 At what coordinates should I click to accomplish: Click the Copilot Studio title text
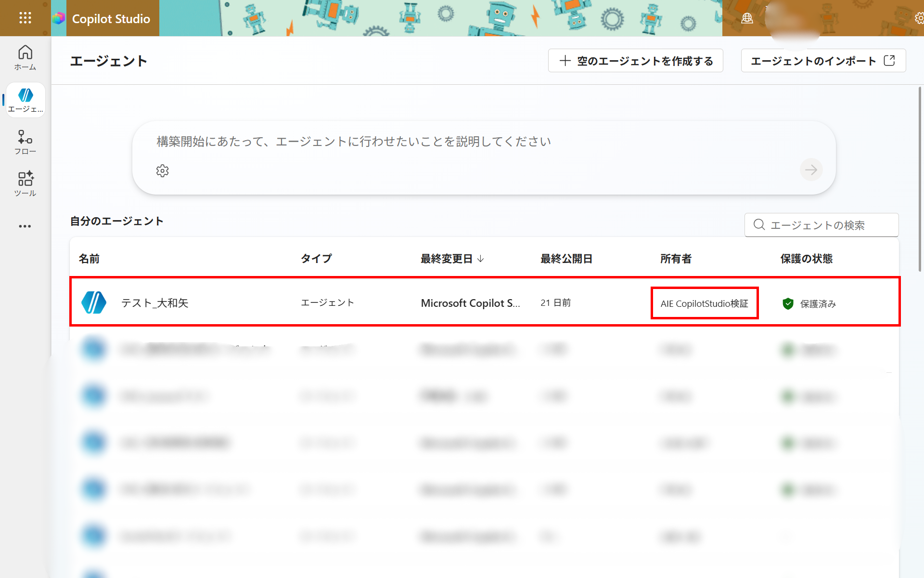pos(111,19)
